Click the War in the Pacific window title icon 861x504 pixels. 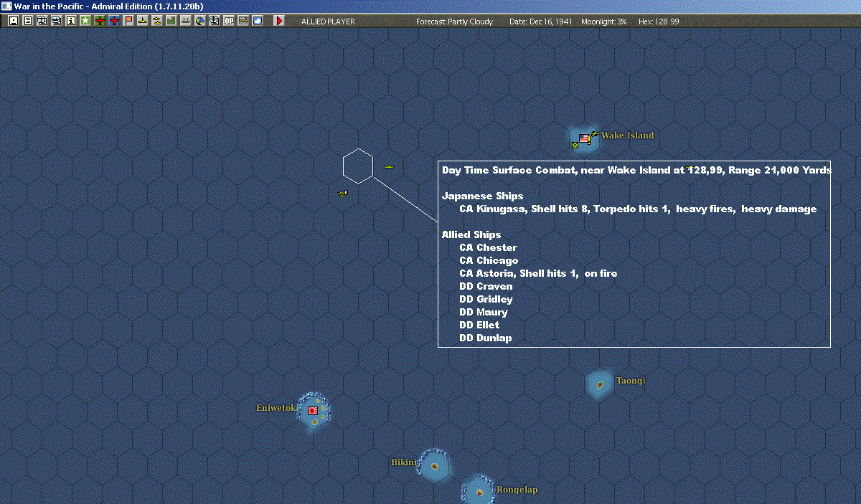[6, 6]
